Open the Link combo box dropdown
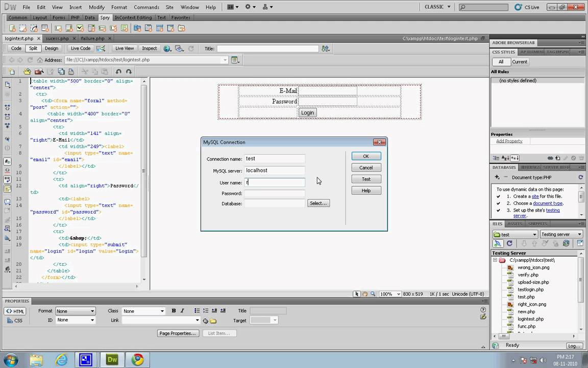588x368 pixels. pyautogui.click(x=197, y=320)
